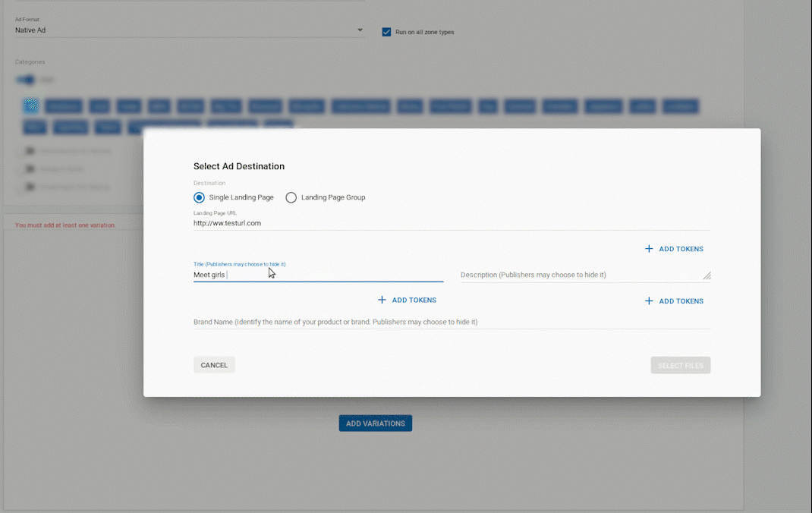Click CANCEL to dismiss the dialog
The image size is (812, 513).
point(213,364)
